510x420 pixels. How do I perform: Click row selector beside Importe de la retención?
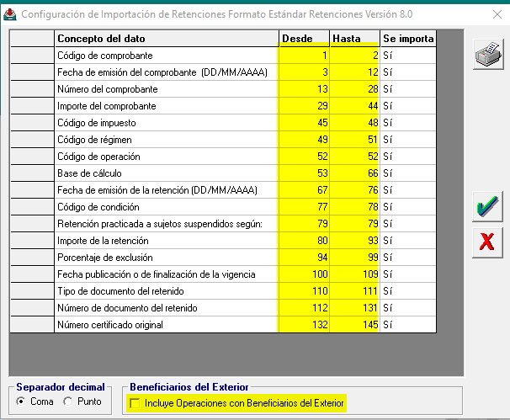click(x=32, y=241)
